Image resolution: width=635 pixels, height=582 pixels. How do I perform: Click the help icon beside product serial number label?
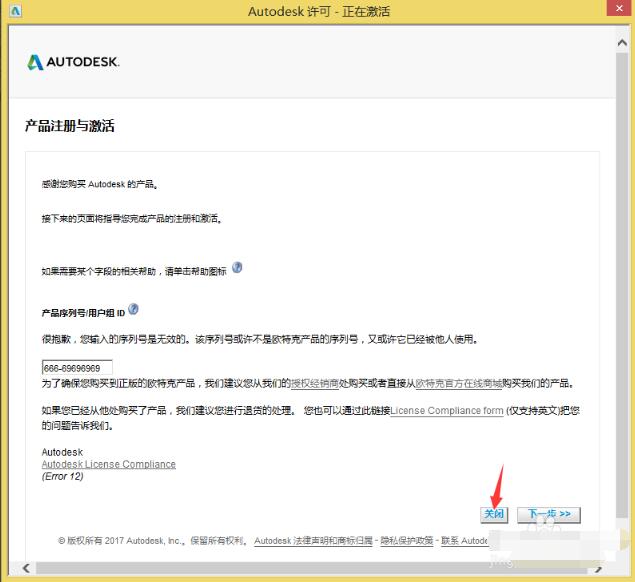point(133,309)
